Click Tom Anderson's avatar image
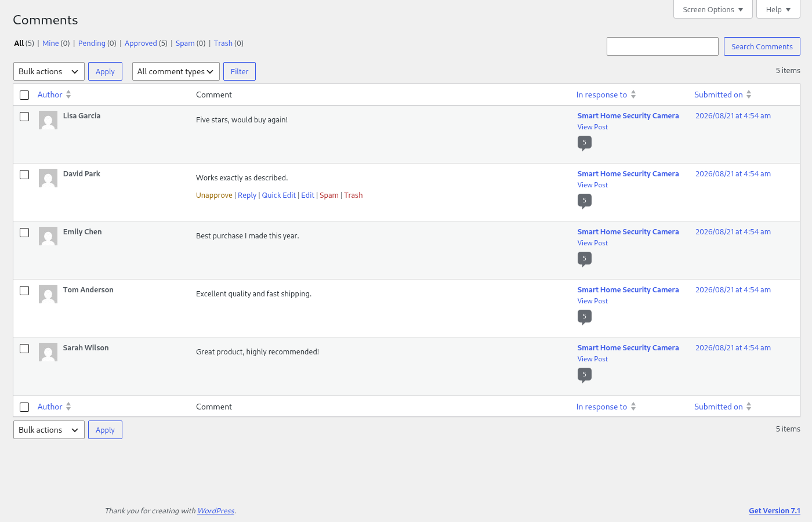Screen dimensions: 812x522 pos(48,294)
